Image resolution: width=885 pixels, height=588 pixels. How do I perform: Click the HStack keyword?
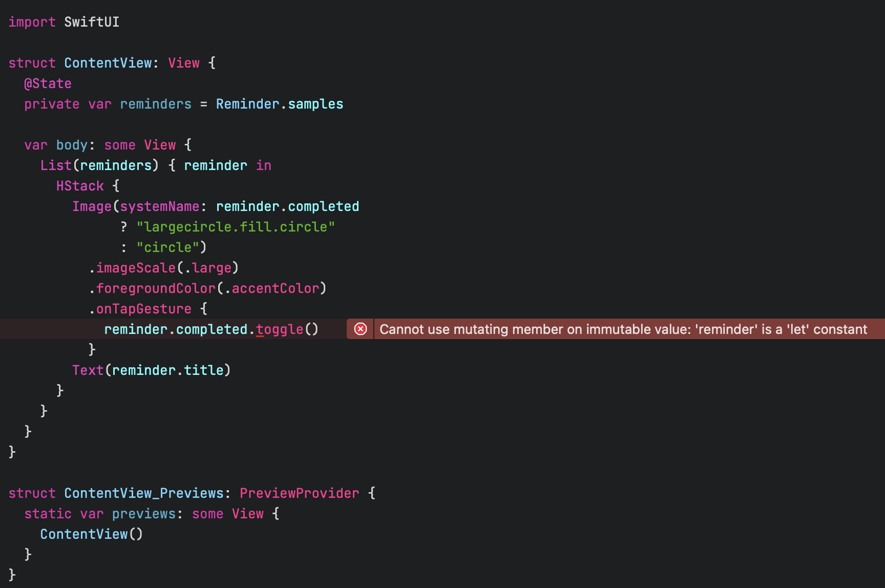pyautogui.click(x=79, y=185)
